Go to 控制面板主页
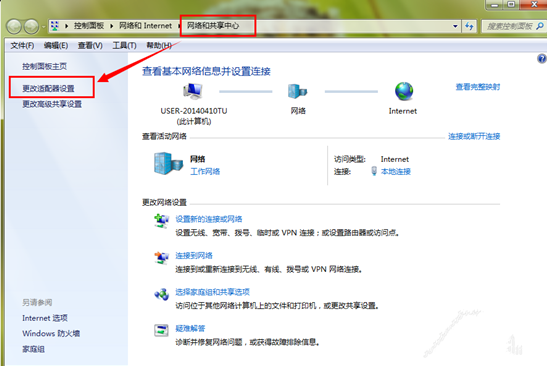This screenshot has height=366, width=547. (44, 66)
